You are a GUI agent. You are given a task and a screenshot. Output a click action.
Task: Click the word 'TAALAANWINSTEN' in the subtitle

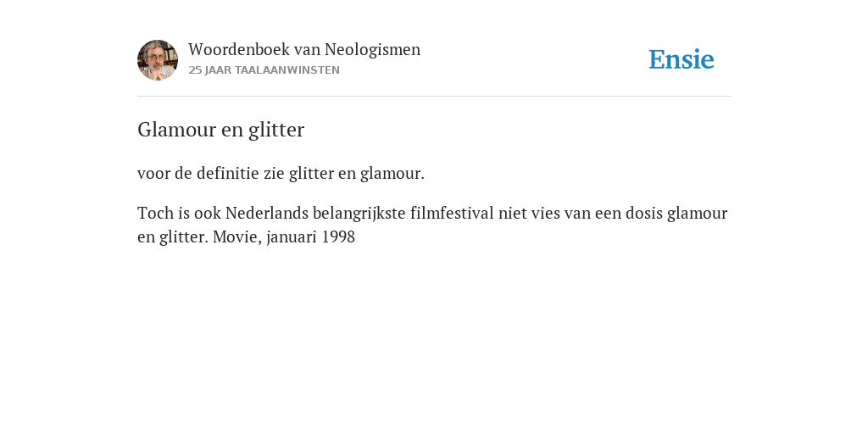287,70
